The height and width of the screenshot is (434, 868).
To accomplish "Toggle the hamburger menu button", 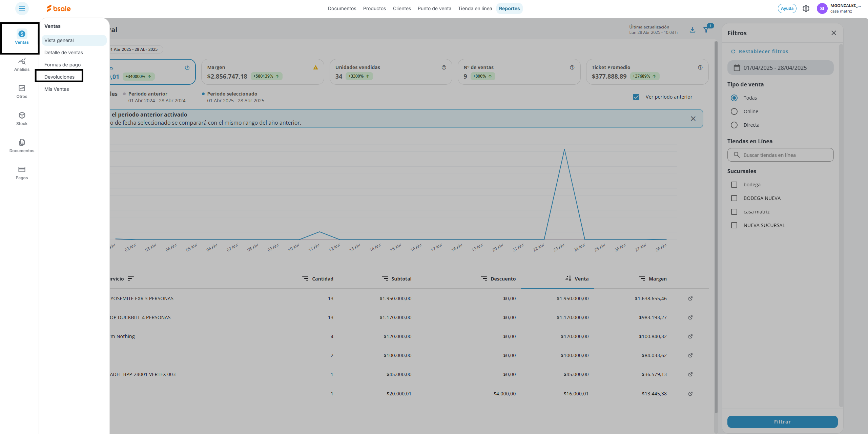I will [x=22, y=8].
